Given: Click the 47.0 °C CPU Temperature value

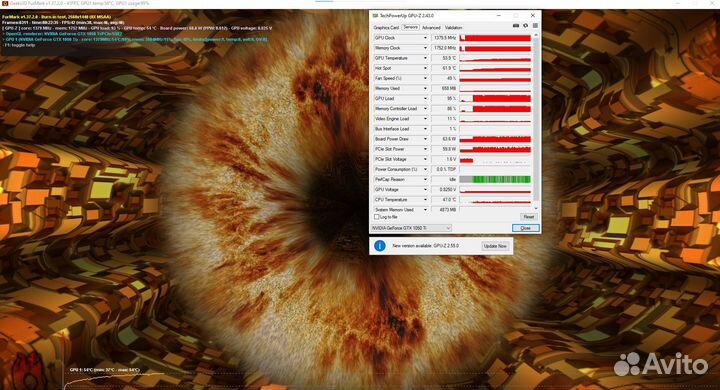Looking at the screenshot, I should click(x=444, y=199).
